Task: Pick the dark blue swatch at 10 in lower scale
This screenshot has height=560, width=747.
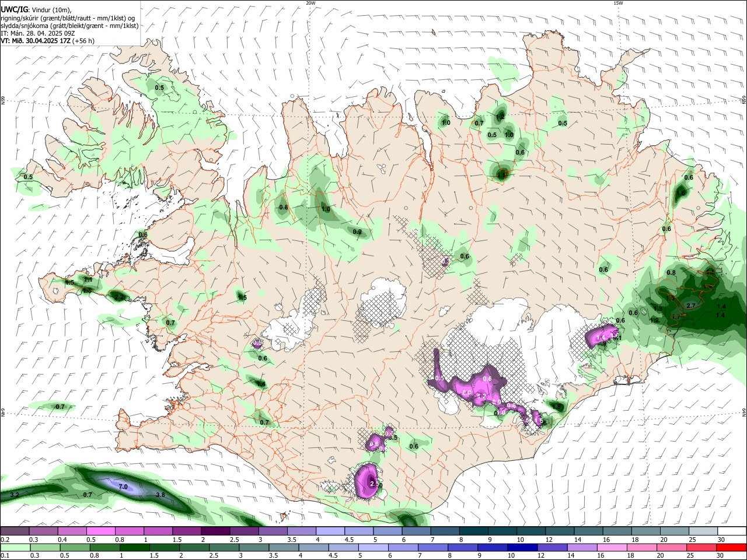Action: pyautogui.click(x=521, y=548)
